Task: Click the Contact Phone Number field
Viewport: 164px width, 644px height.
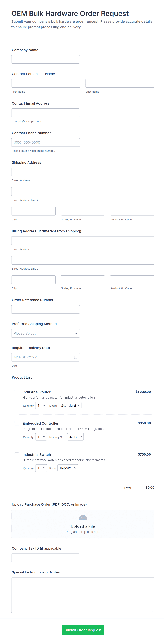Action: point(45,143)
